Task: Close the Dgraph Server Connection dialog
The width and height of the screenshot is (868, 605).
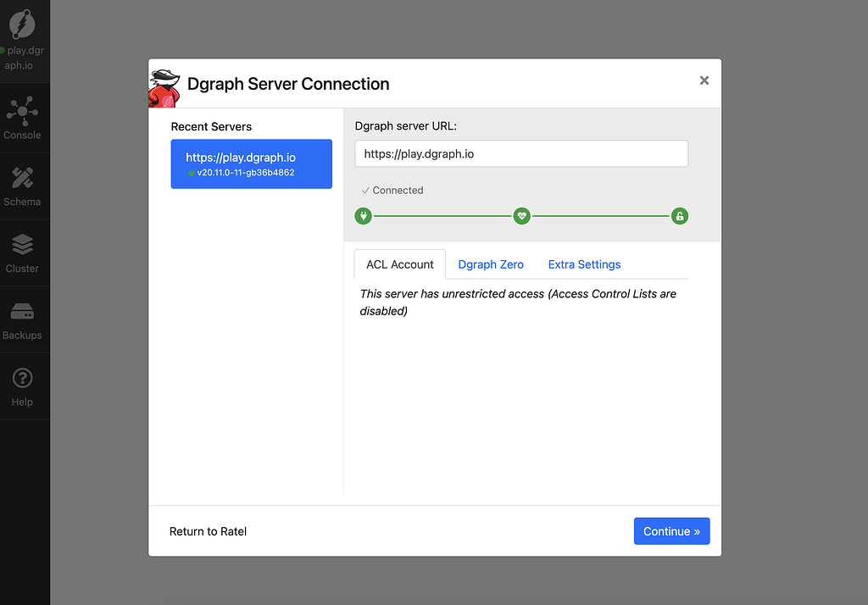Action: pos(704,80)
